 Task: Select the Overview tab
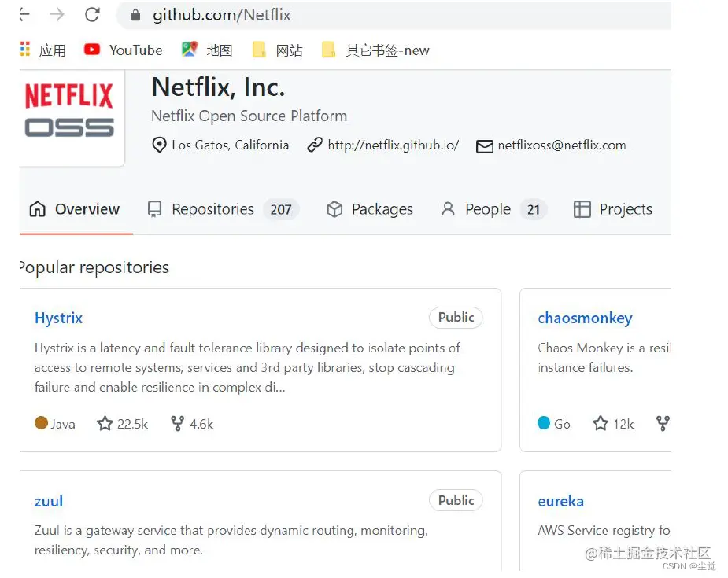75,209
